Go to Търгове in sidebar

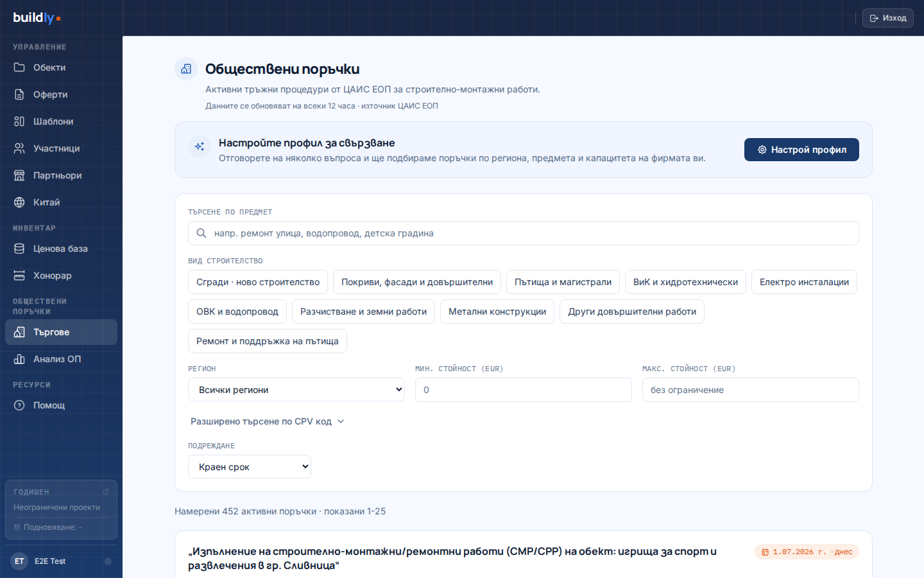click(x=61, y=332)
